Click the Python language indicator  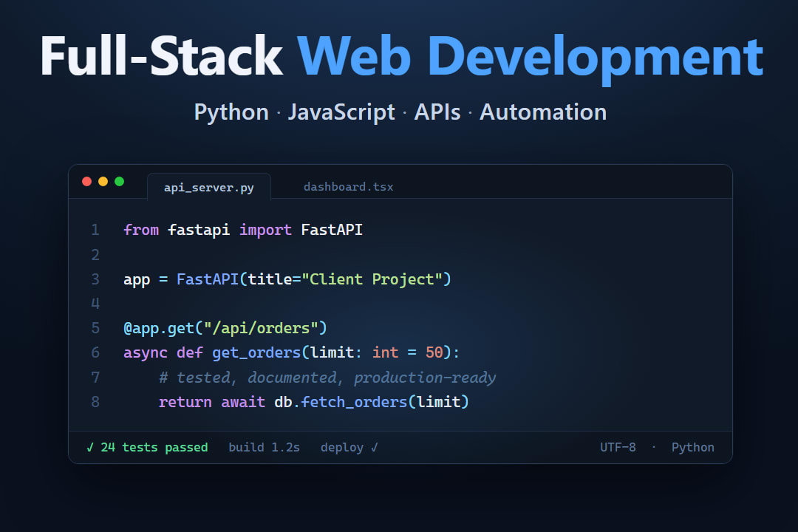coord(692,448)
